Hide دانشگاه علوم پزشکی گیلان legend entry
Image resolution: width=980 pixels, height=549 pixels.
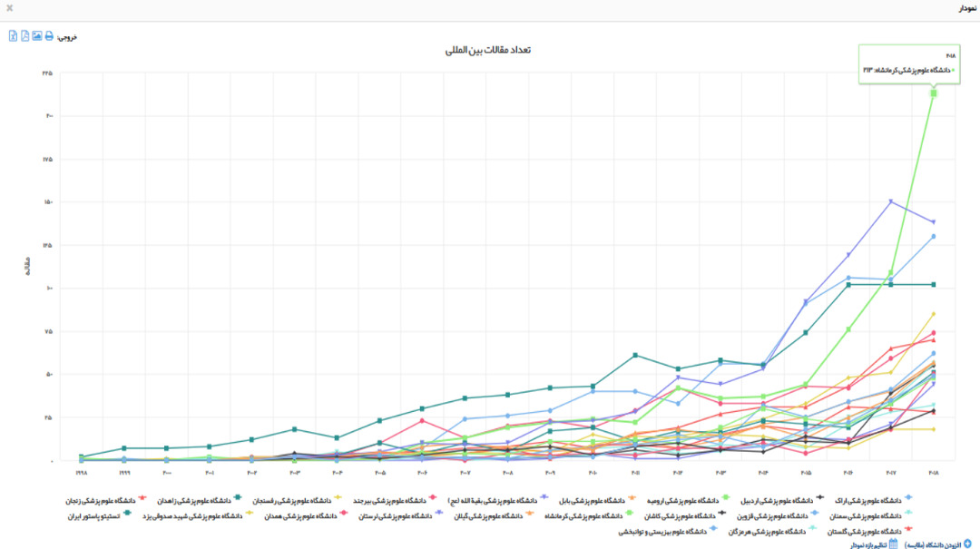pos(494,515)
